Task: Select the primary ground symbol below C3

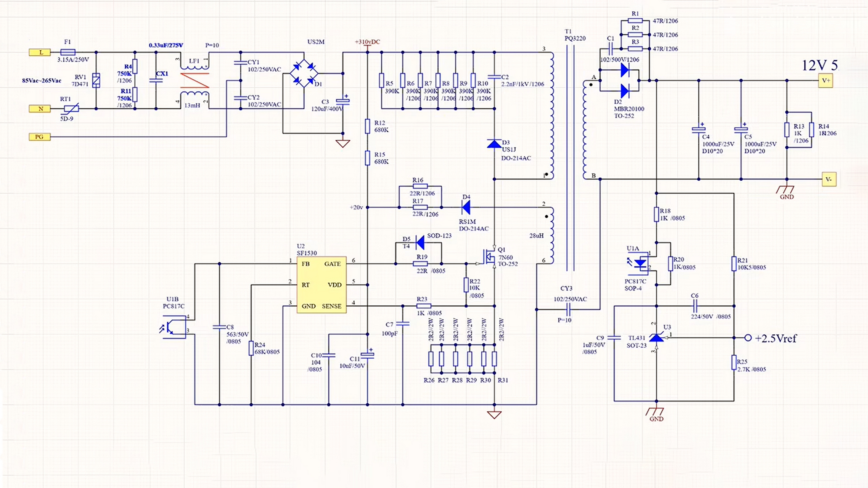Action: [342, 143]
